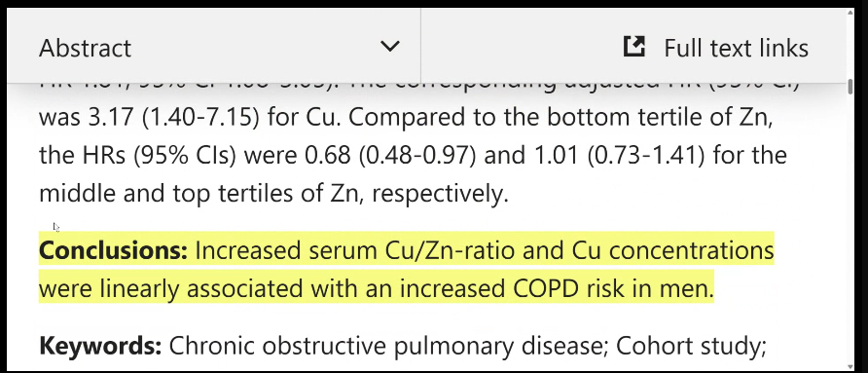Click the bold Conclusions heading
Viewport: 868px width, 373px height.
[114, 250]
